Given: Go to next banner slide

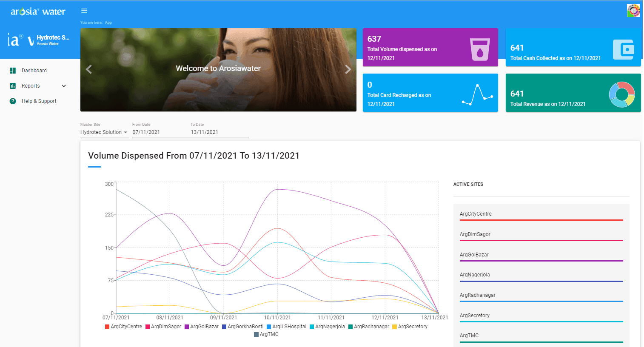Looking at the screenshot, I should pyautogui.click(x=348, y=69).
